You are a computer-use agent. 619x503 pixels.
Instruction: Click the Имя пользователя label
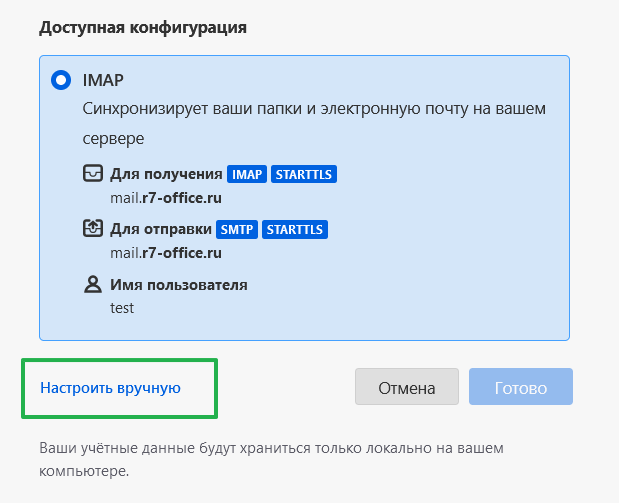click(x=179, y=285)
